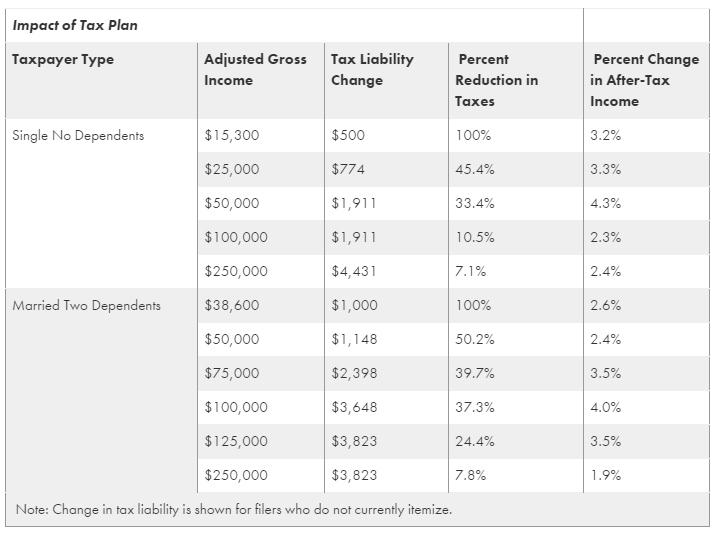Select the $4,431 tax liability change cell

(353, 272)
